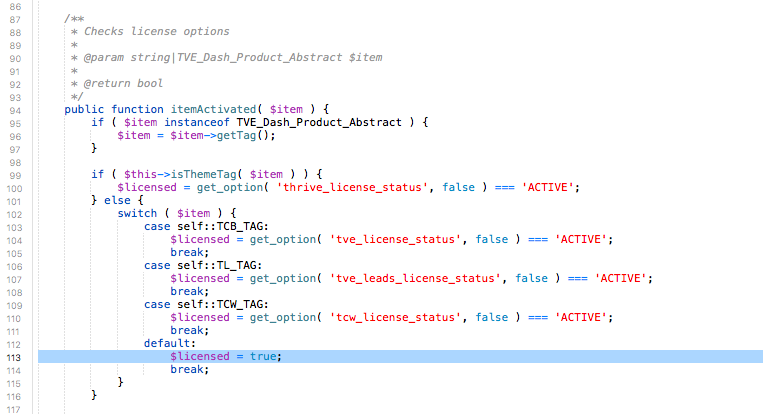Click line number 100 in gutter
The image size is (764, 414).
click(14, 188)
